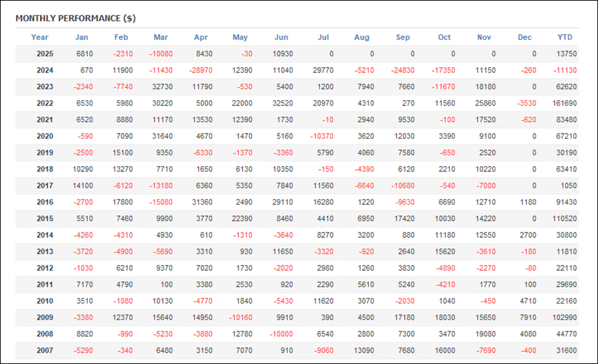598x364 pixels.
Task: Select the 2009 year row label
Action: [x=45, y=318]
